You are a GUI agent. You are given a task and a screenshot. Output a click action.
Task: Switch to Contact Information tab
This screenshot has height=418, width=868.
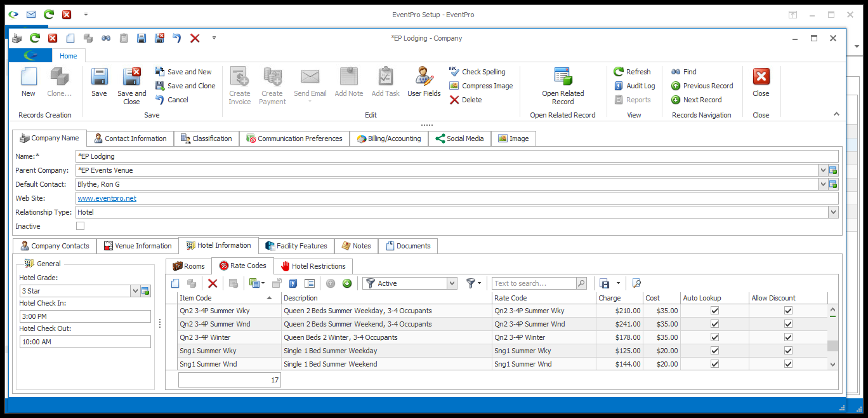130,138
